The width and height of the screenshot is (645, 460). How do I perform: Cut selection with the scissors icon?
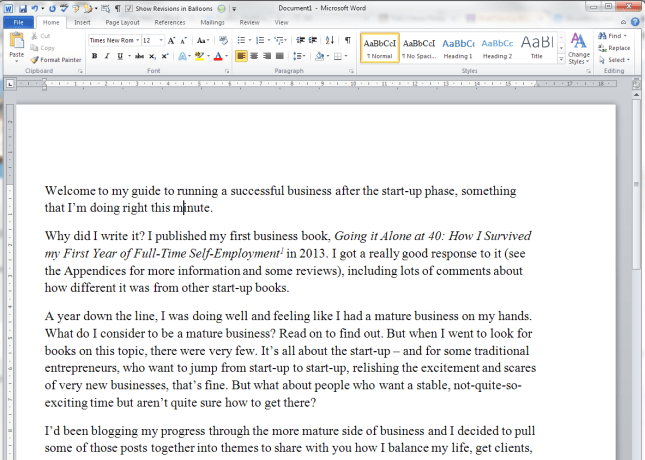(x=35, y=36)
